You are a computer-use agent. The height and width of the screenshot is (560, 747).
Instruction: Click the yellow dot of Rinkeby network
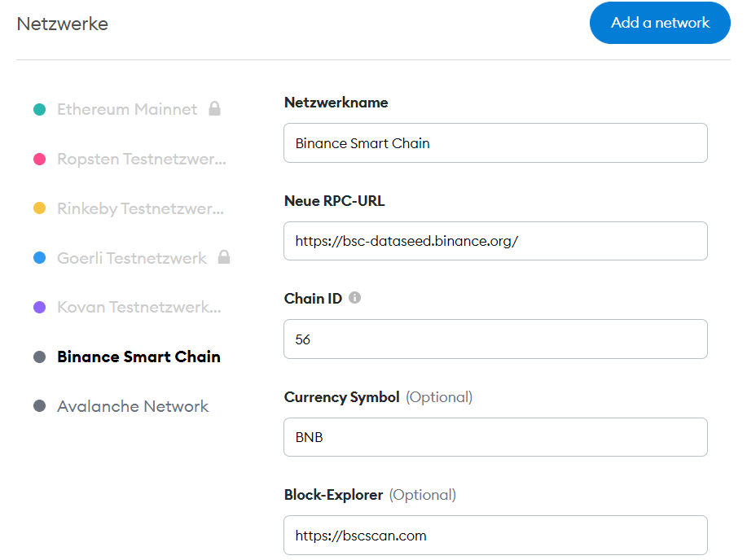pyautogui.click(x=40, y=208)
